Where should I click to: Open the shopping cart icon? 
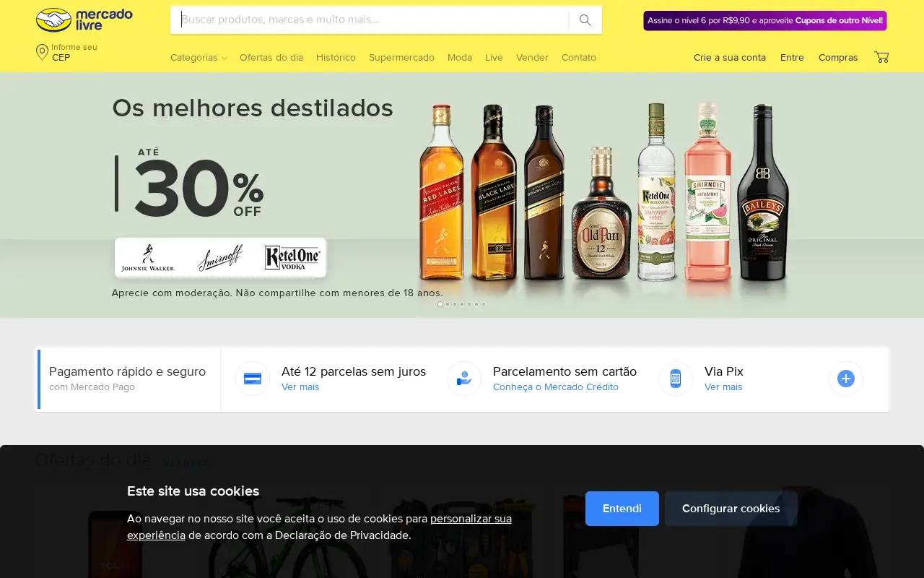[881, 57]
